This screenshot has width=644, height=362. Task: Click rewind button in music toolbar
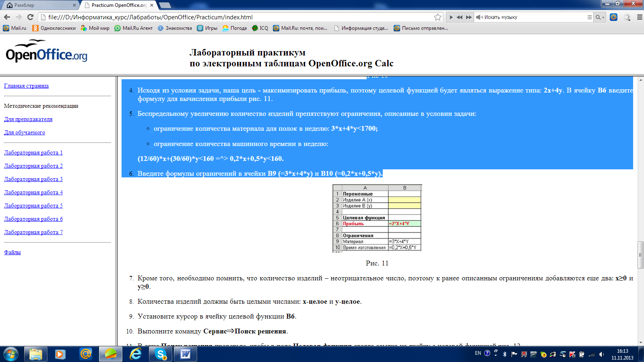click(x=459, y=17)
